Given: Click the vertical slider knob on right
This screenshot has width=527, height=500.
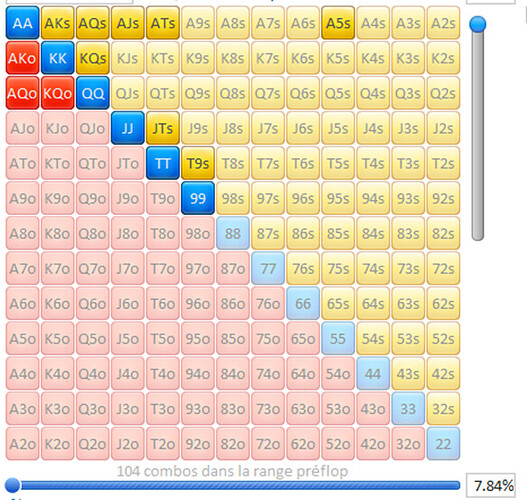Looking at the screenshot, I should [x=478, y=24].
